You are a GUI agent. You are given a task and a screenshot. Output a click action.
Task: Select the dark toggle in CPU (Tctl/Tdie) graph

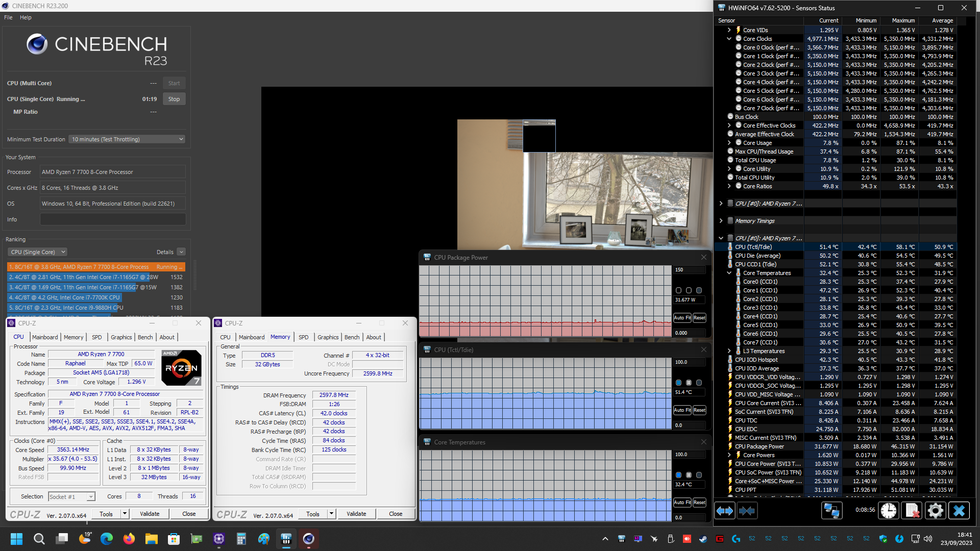tap(699, 383)
